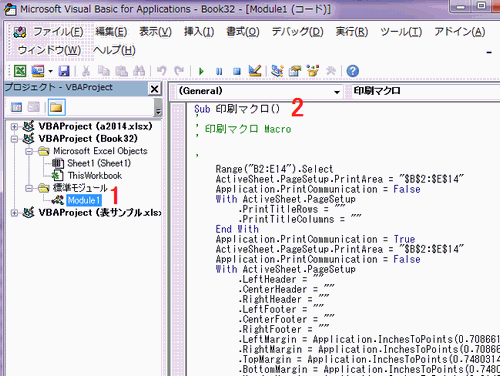Open Find with the binoculars icon
Viewport: 500px width, 376px height.
[x=139, y=71]
